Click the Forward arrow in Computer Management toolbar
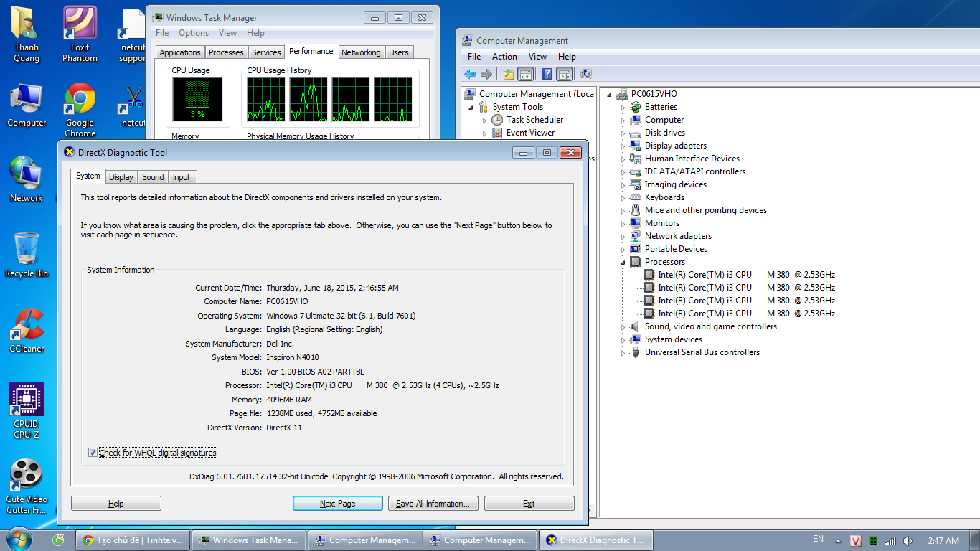Screen dimensions: 980x551 click(x=486, y=74)
